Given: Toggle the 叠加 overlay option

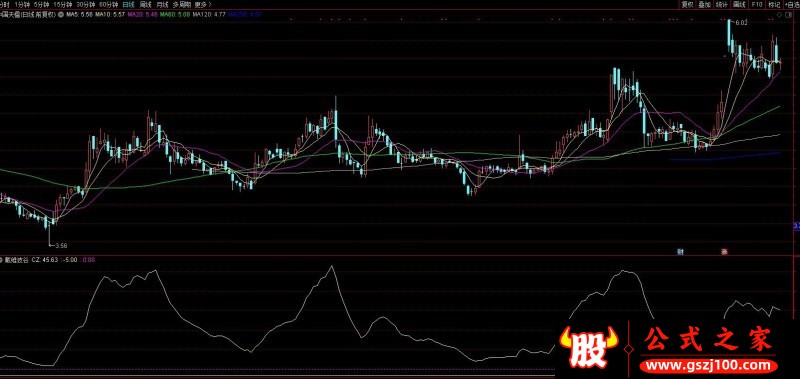Looking at the screenshot, I should tap(705, 5).
